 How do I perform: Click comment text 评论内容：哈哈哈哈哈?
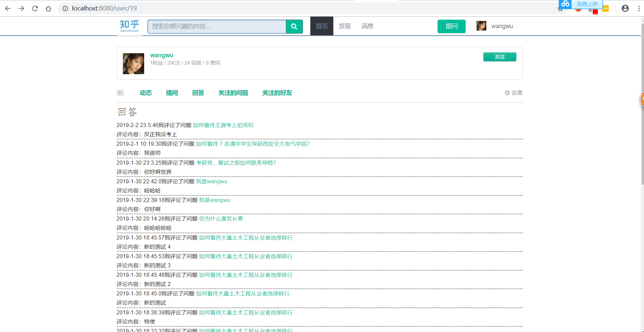click(x=144, y=228)
